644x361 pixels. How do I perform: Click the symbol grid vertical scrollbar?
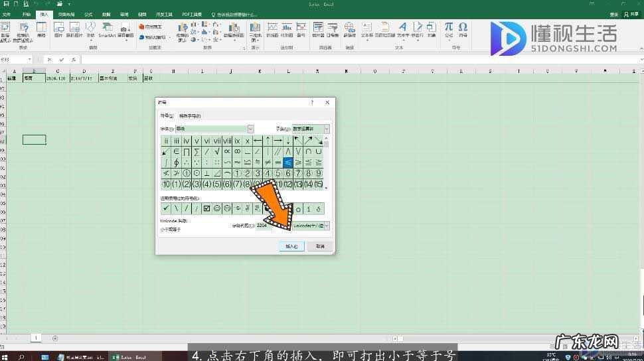(326, 163)
